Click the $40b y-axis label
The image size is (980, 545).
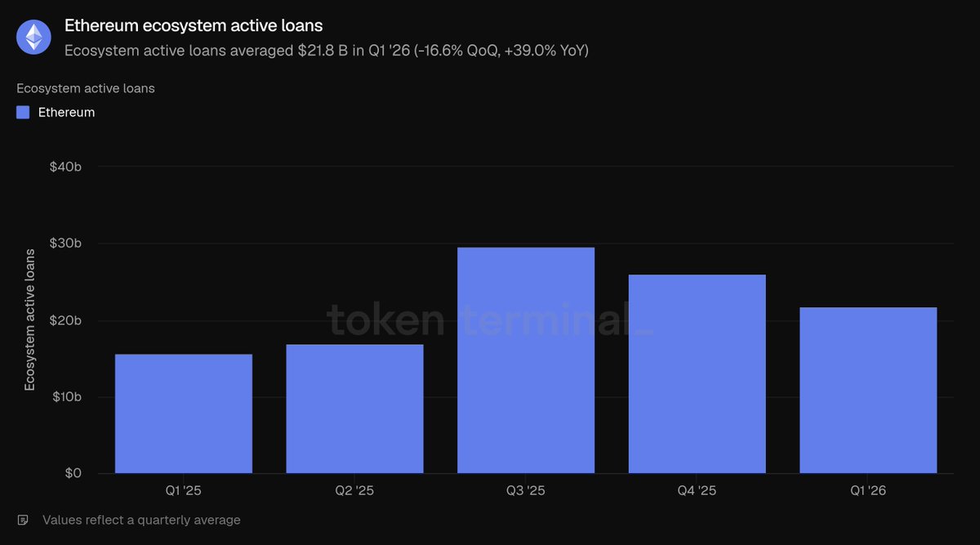coord(65,167)
